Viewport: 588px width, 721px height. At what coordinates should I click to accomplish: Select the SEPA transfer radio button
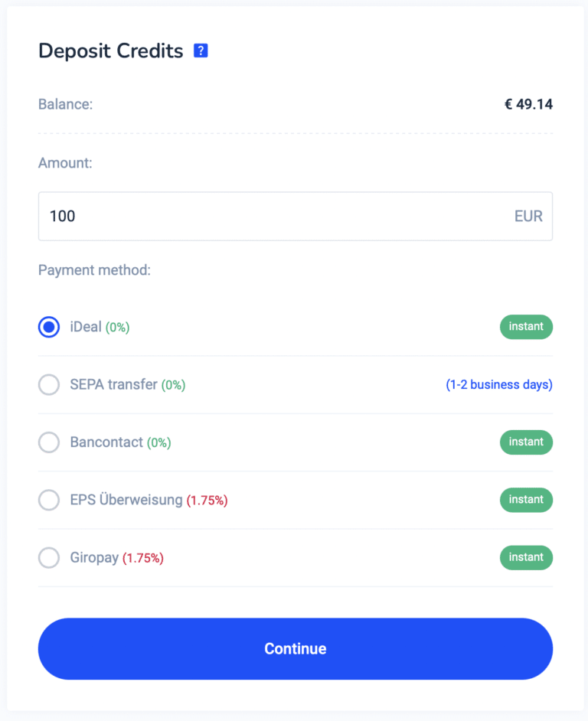[x=49, y=384]
